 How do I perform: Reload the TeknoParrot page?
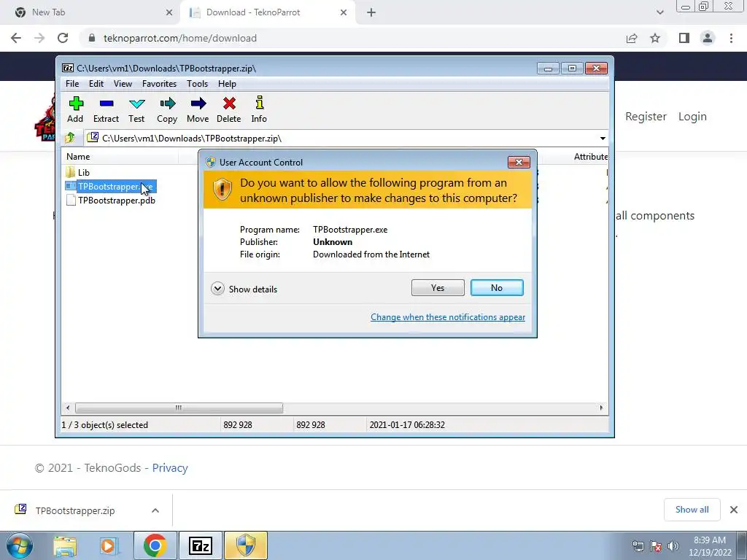[63, 38]
